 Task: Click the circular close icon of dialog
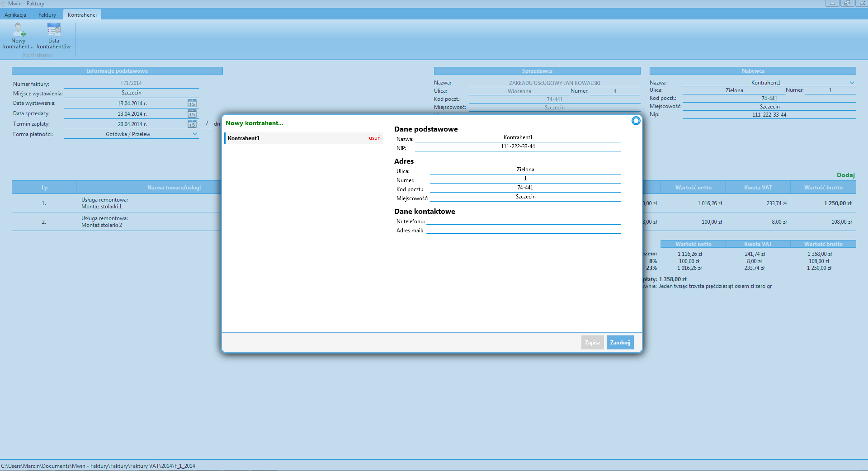coord(636,121)
